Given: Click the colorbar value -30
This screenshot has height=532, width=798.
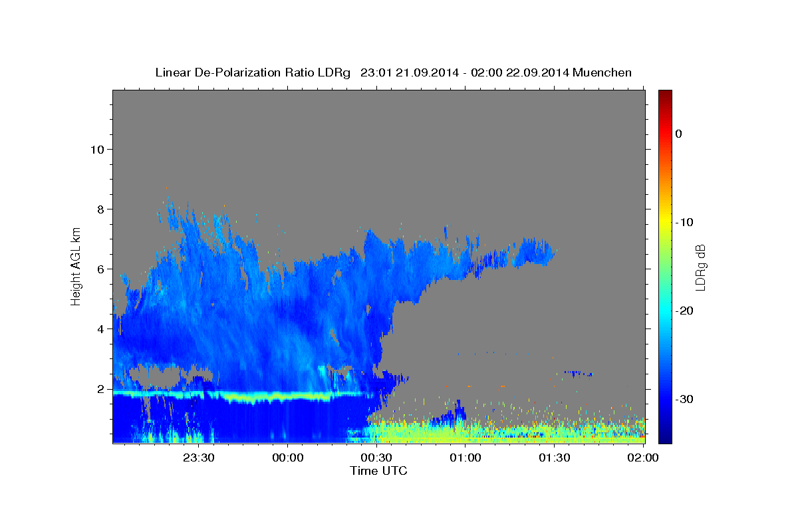Looking at the screenshot, I should [x=685, y=399].
